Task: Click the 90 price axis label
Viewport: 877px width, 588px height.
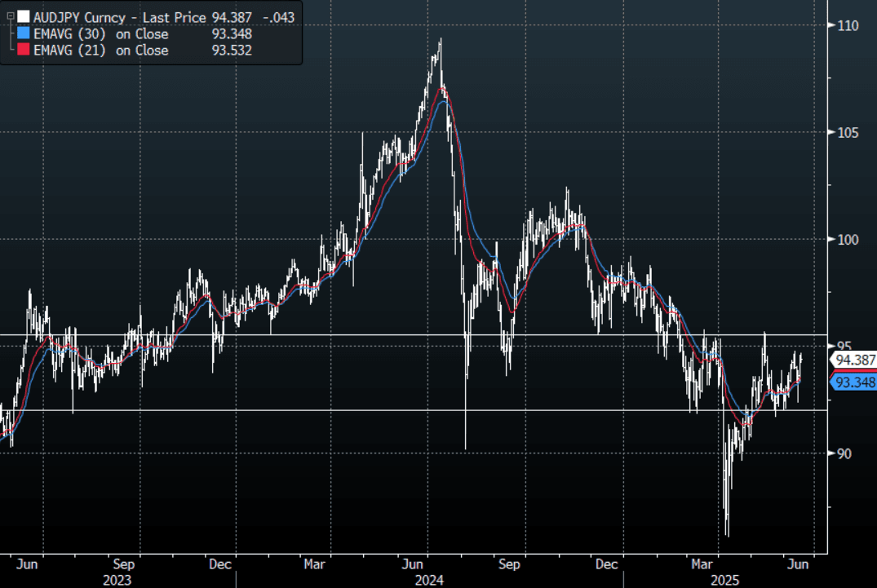Action: (844, 454)
